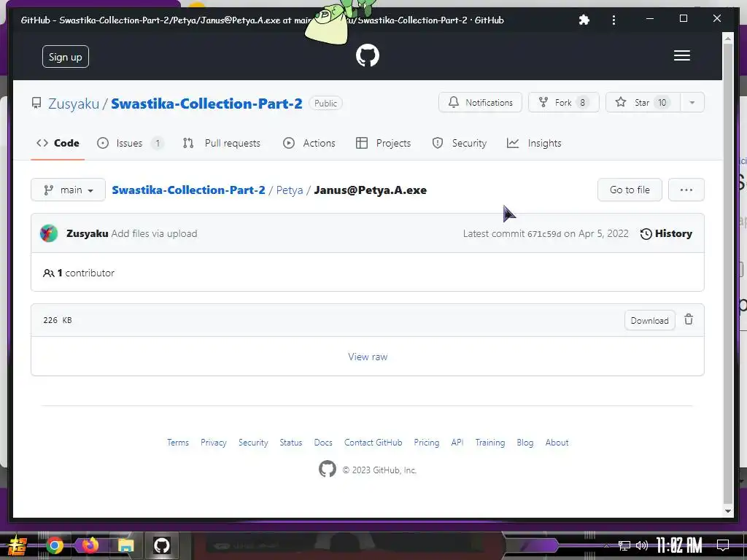Launch Chrome from the taskbar
The image size is (747, 560).
point(55,545)
